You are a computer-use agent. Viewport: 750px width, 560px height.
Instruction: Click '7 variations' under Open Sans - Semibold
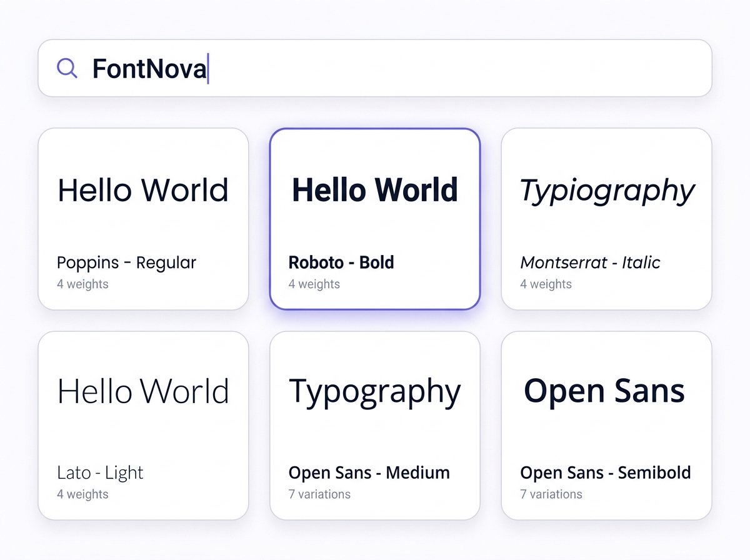551,494
